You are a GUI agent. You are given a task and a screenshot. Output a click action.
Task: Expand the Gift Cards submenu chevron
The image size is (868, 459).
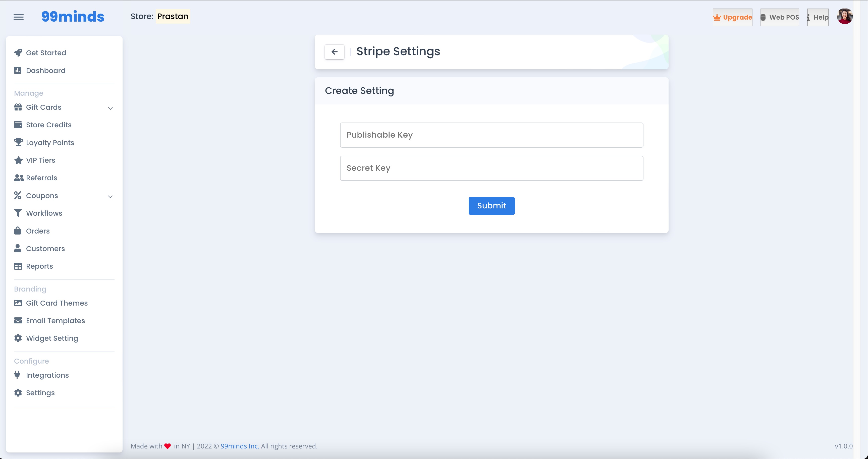110,108
